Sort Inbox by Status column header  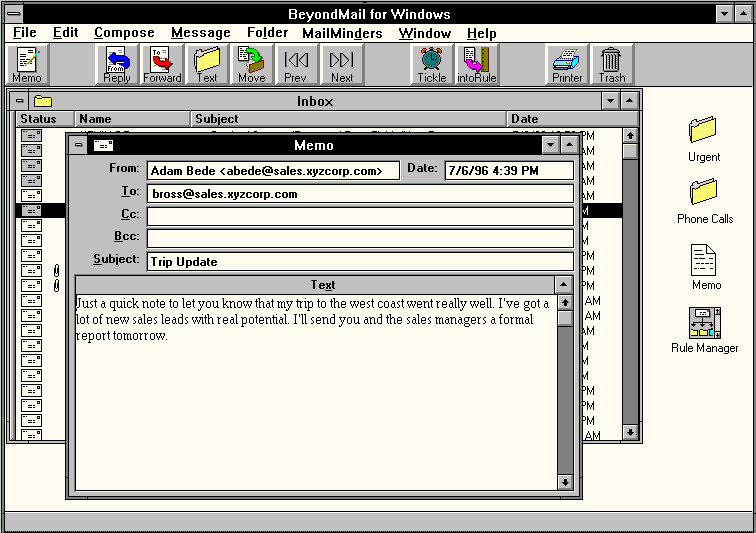(45, 119)
